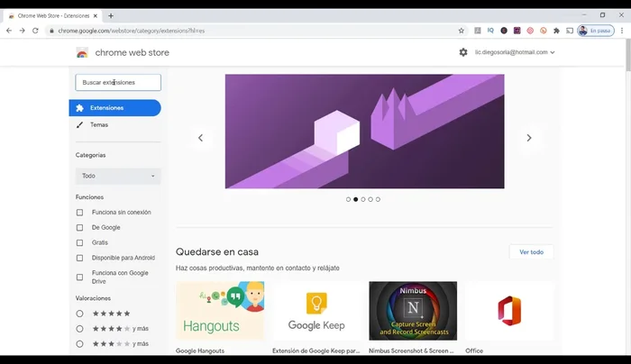Click the Chrome Web Store rainbow logo
631x364 pixels.
click(x=82, y=52)
